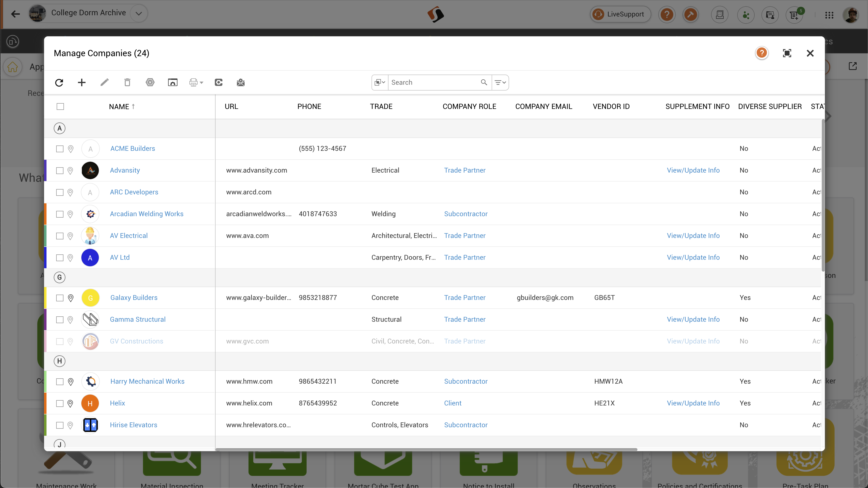The width and height of the screenshot is (868, 488).
Task: Expand dialog to full screen
Action: click(787, 53)
